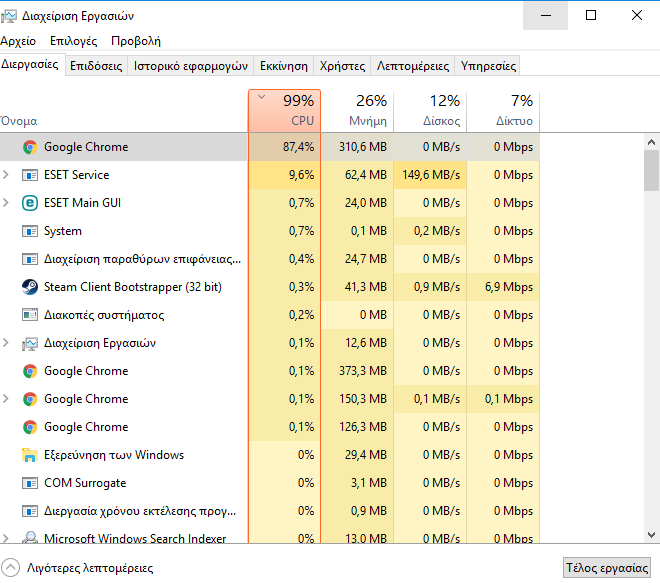Sort by the Μνήμη column header

(x=357, y=111)
